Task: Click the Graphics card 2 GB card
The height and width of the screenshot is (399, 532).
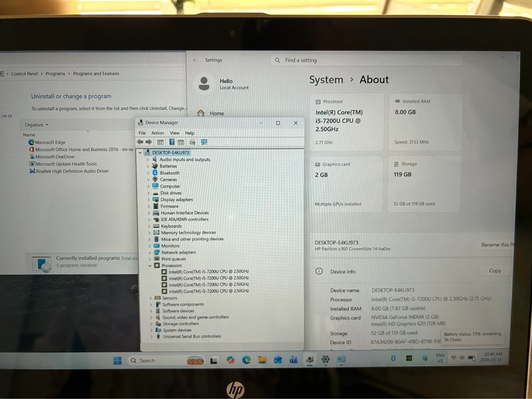Action: (346, 184)
